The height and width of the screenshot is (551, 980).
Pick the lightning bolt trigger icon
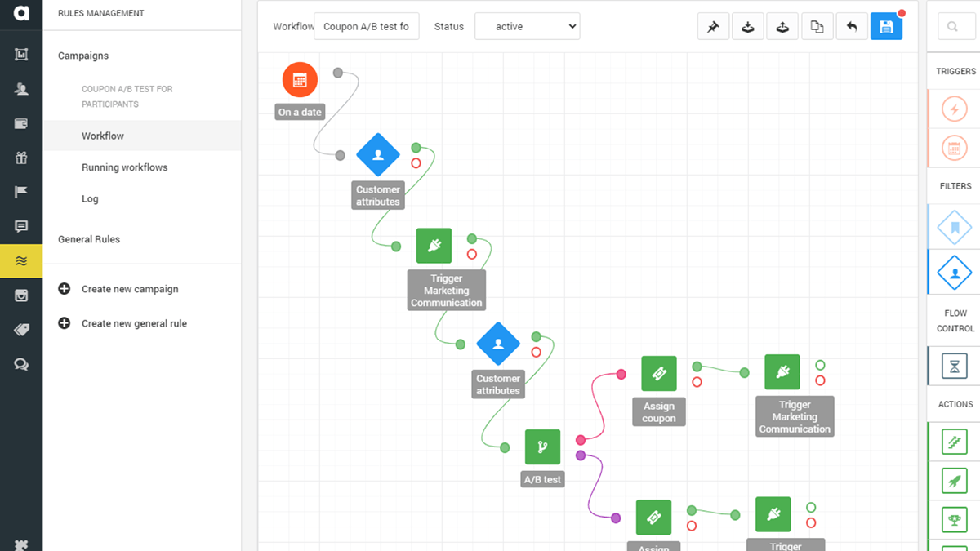(954, 109)
